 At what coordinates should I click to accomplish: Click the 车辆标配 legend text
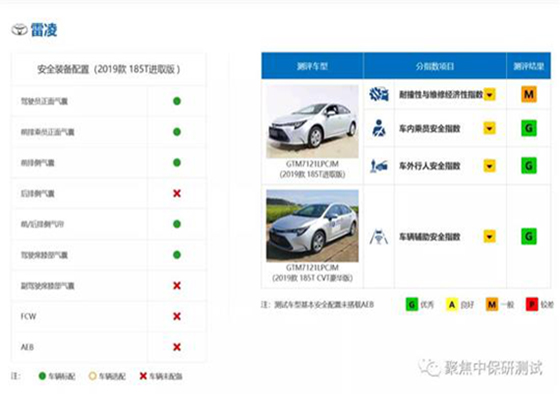61,376
